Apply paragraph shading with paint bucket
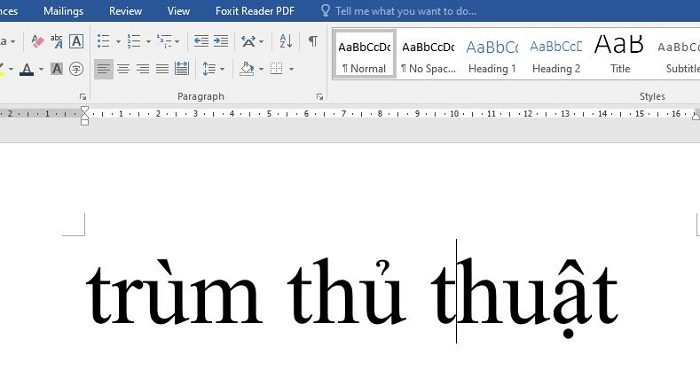This screenshot has height=375, width=700. tap(247, 69)
